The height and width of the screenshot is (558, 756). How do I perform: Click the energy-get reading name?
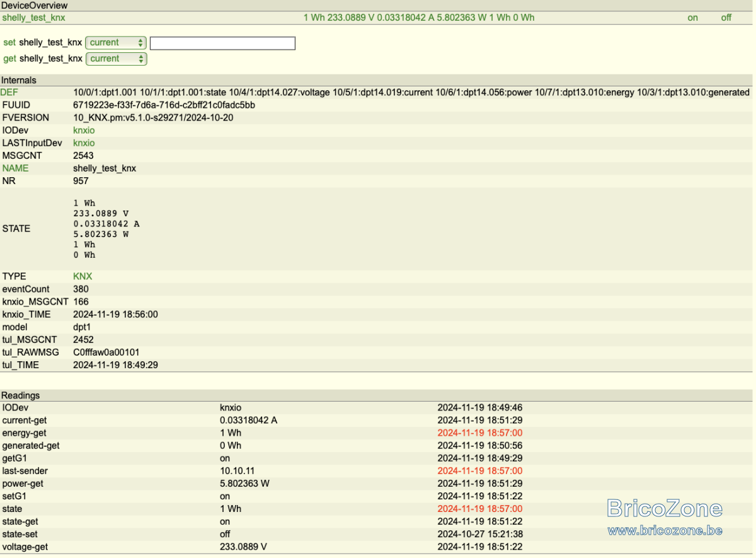pyautogui.click(x=24, y=433)
